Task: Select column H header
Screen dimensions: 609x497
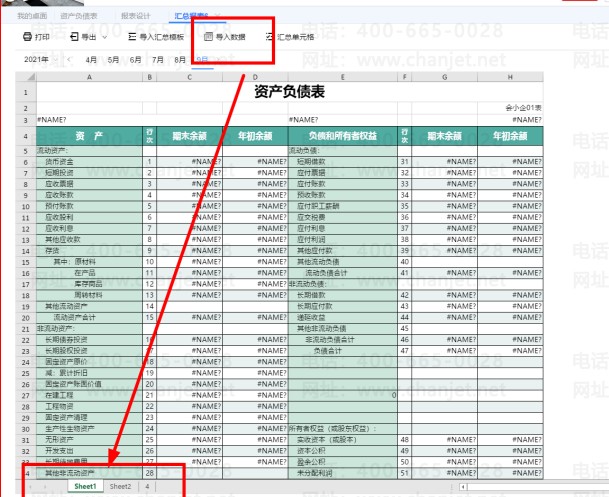Action: tap(510, 77)
